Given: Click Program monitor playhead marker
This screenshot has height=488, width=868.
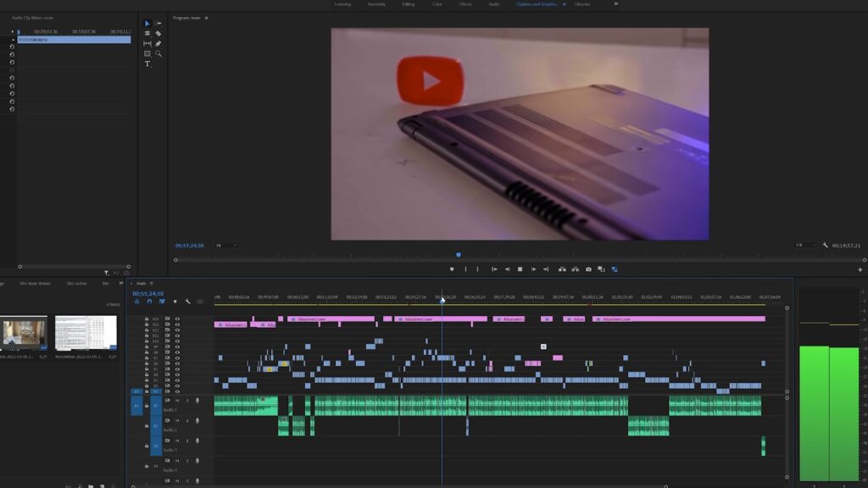Looking at the screenshot, I should click(459, 255).
